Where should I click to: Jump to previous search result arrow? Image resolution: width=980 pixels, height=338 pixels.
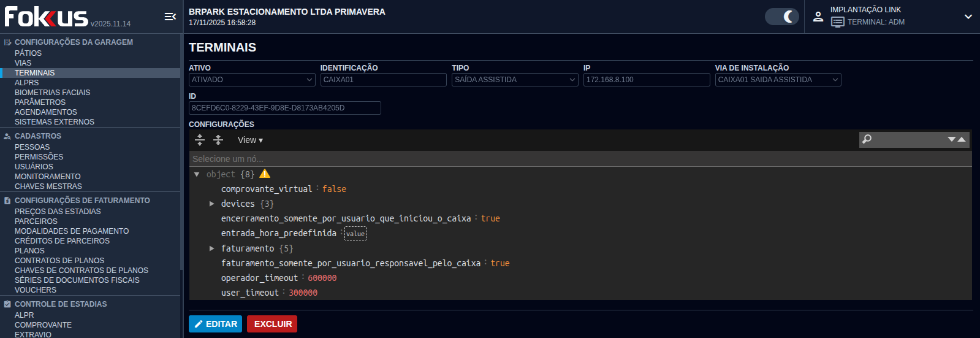[962, 139]
